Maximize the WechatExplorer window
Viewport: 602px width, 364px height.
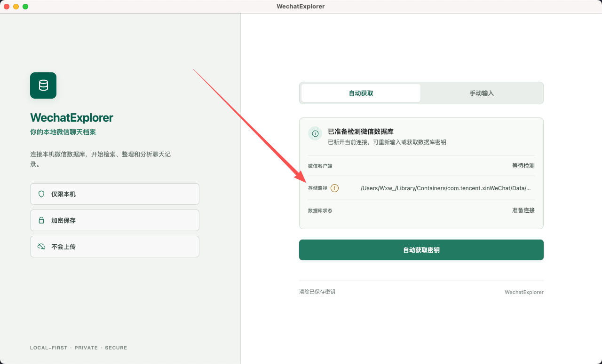[x=25, y=7]
